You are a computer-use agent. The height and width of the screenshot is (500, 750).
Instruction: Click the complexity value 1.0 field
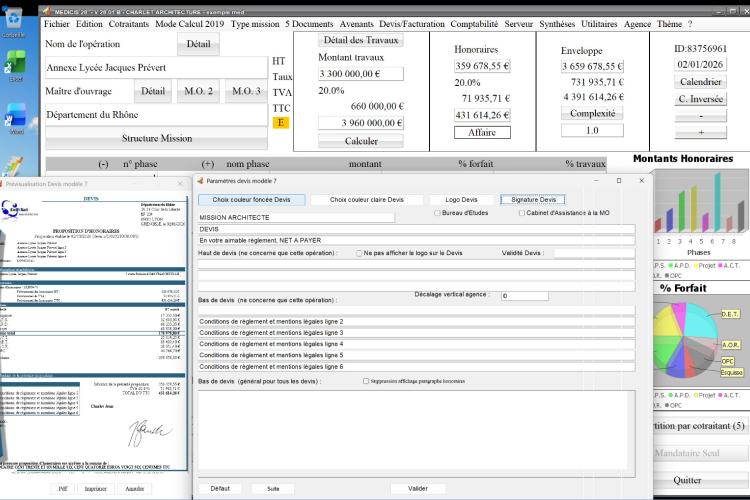point(592,130)
